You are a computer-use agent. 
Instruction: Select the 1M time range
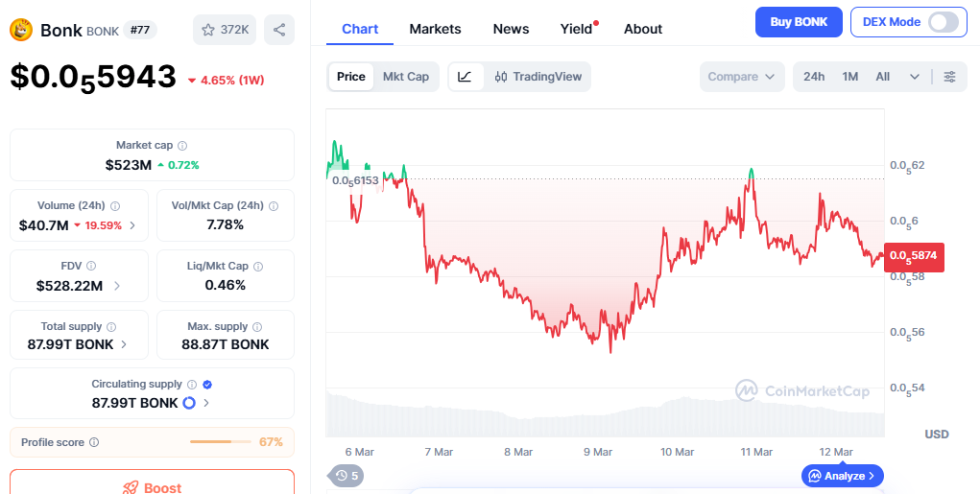click(x=850, y=77)
